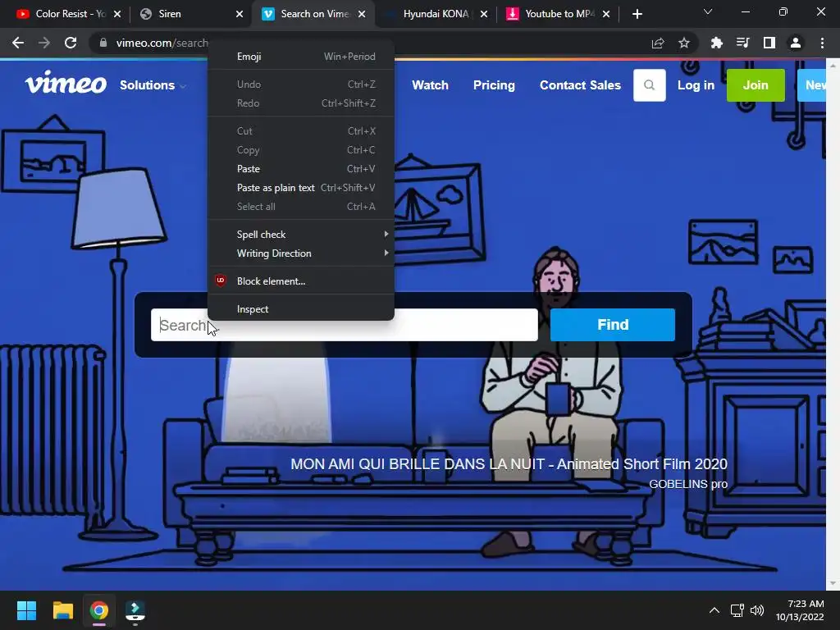Click the Chrome taskbar icon
Screen dimensions: 840x630
(x=99, y=610)
